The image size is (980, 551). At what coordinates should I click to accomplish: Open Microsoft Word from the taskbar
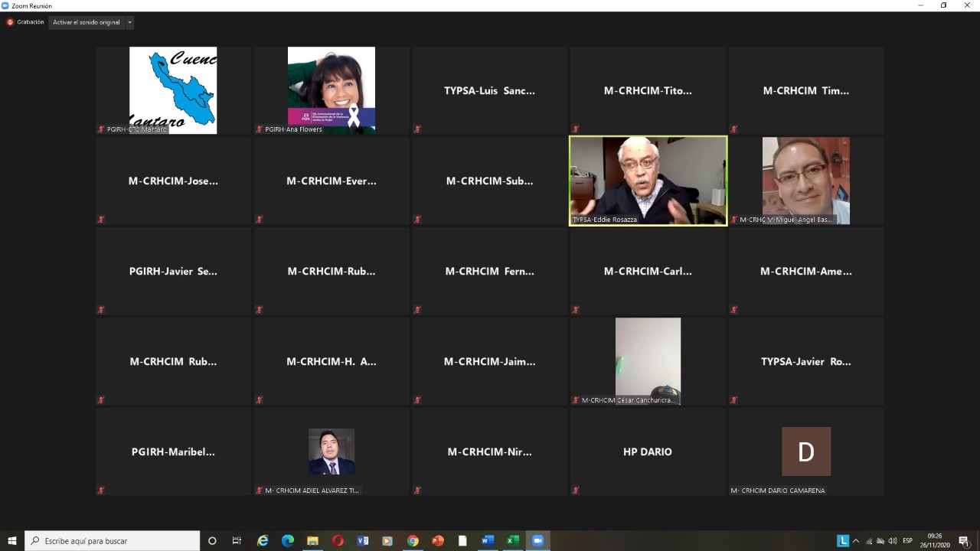pyautogui.click(x=488, y=541)
